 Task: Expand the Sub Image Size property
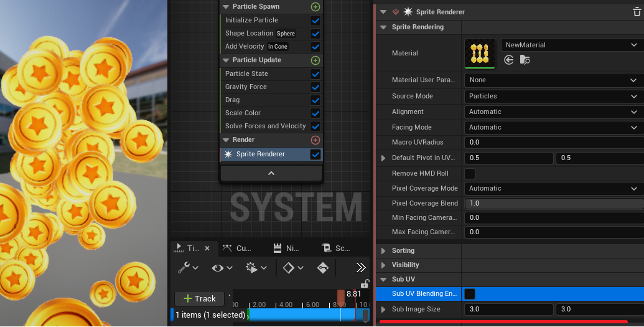point(383,310)
